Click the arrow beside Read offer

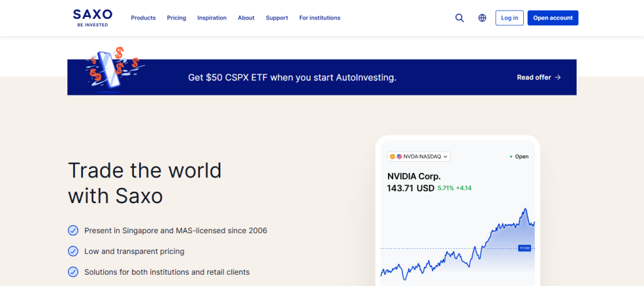point(558,77)
